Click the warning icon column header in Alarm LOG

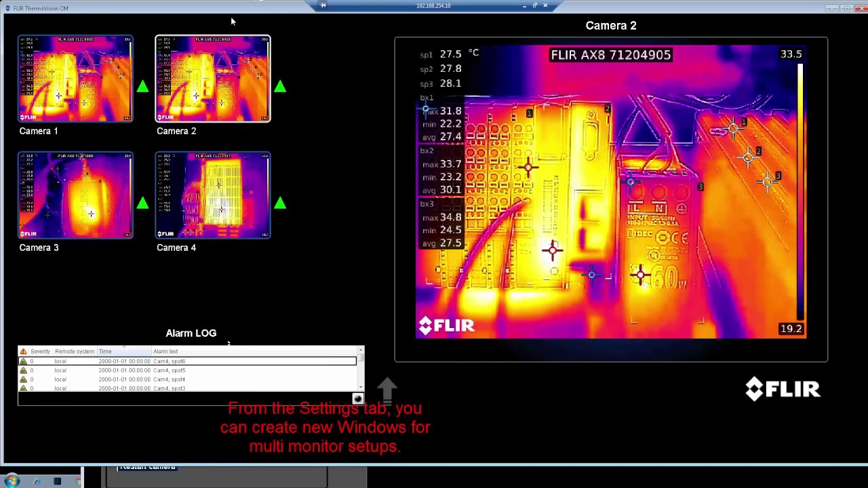(24, 351)
